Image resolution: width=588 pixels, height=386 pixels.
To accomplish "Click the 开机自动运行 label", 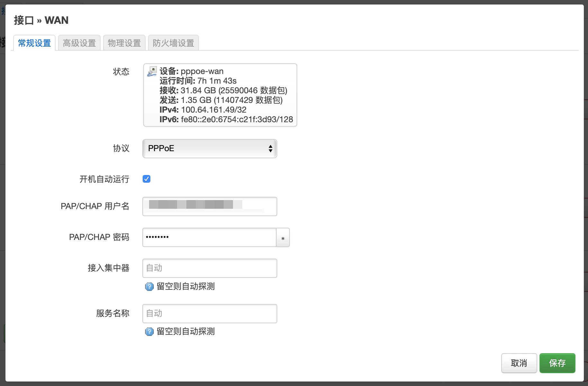I will 104,179.
